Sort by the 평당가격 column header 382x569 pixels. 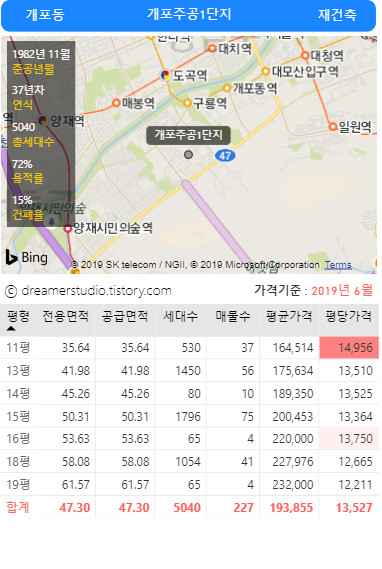tap(349, 316)
